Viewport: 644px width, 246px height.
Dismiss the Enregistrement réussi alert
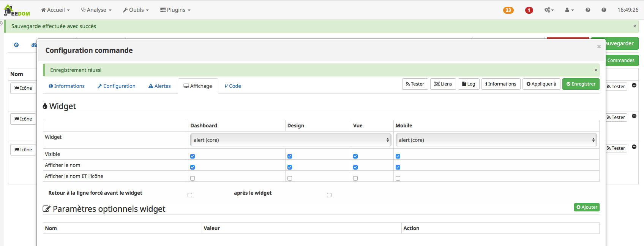(x=595, y=70)
